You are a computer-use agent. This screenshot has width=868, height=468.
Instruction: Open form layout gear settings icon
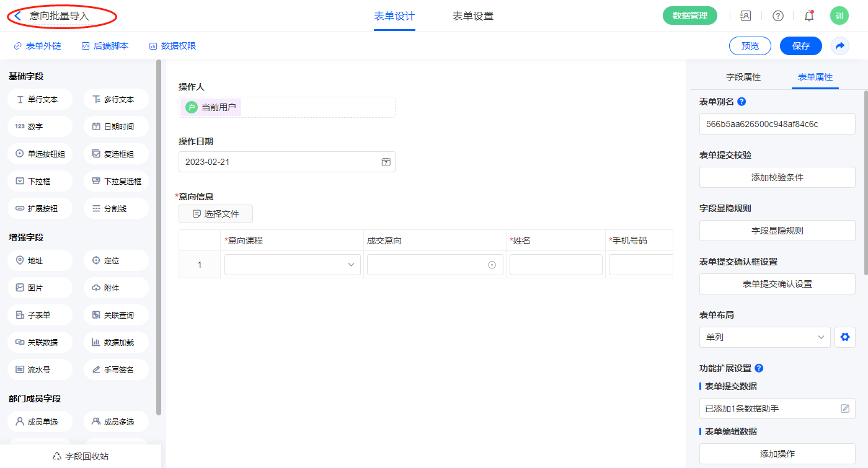tap(844, 337)
